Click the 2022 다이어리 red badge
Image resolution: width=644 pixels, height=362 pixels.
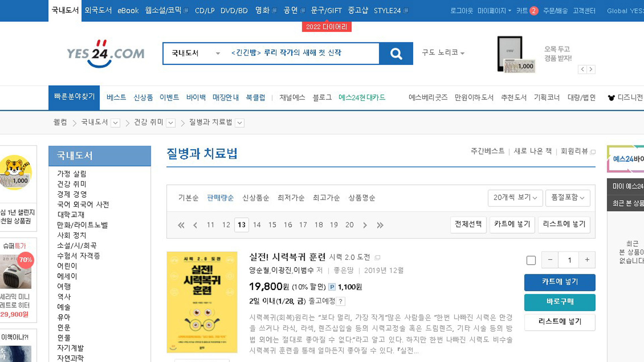pos(327,27)
